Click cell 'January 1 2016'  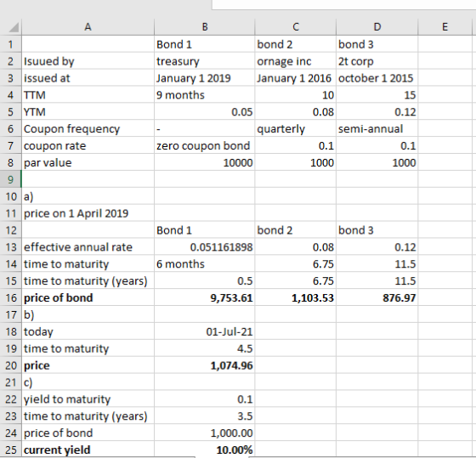coord(296,78)
